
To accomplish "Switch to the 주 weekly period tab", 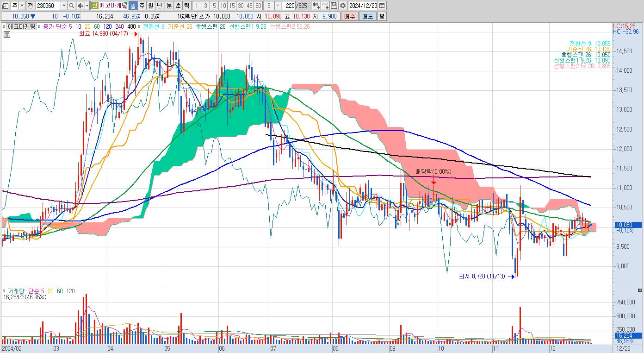I will pyautogui.click(x=142, y=6).
